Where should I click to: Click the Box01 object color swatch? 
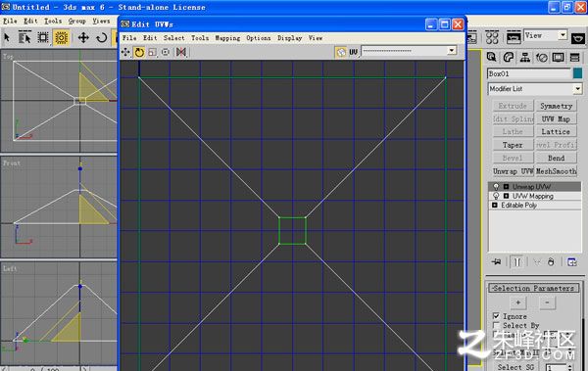tap(577, 73)
